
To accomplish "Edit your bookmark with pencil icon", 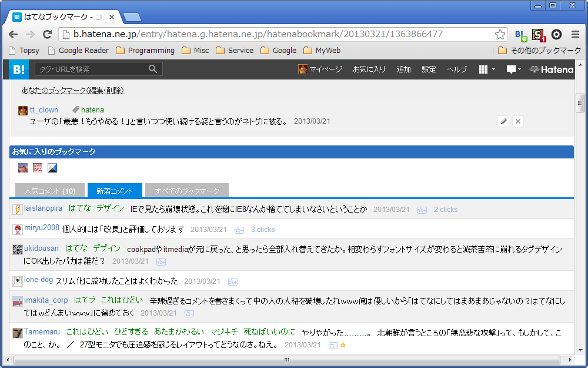I will (x=503, y=121).
